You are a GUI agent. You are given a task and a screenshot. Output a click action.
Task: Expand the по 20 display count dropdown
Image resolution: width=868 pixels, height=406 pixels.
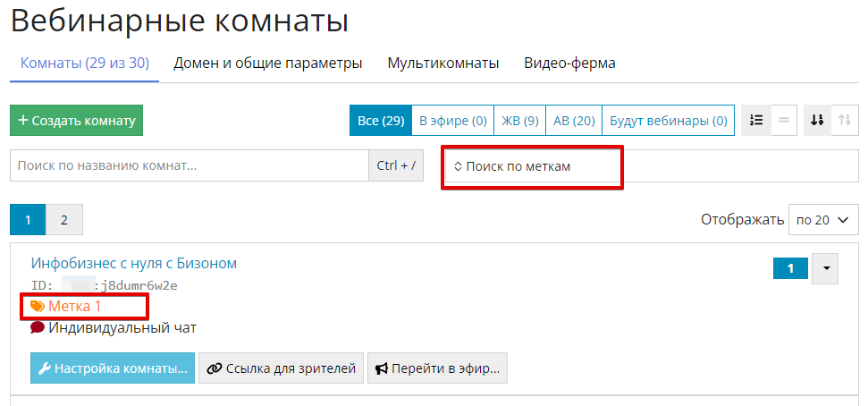pyautogui.click(x=823, y=219)
